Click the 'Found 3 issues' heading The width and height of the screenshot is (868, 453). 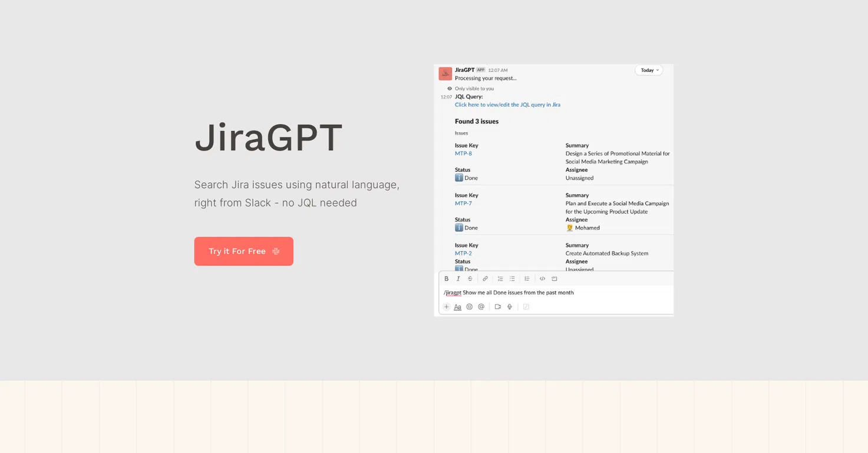click(477, 122)
